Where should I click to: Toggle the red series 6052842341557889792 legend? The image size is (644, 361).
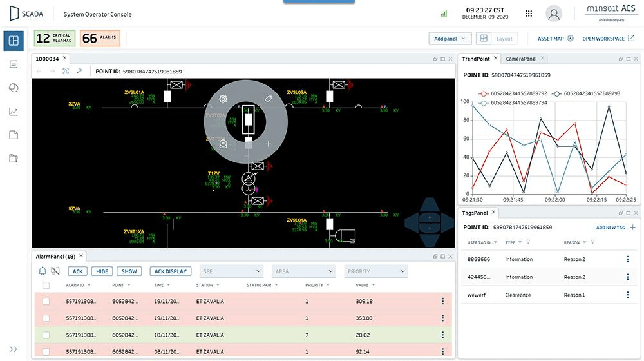click(x=513, y=93)
